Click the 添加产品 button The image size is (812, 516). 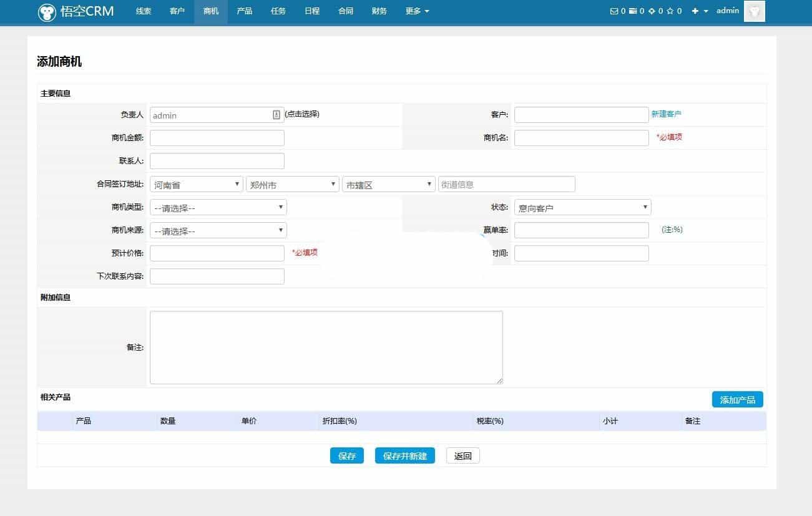(737, 400)
